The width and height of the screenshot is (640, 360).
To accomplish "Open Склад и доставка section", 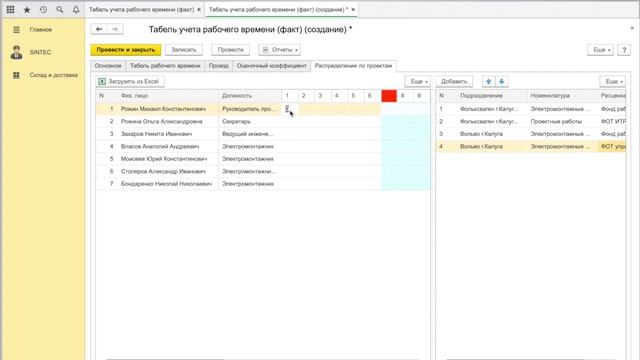I will coord(53,75).
